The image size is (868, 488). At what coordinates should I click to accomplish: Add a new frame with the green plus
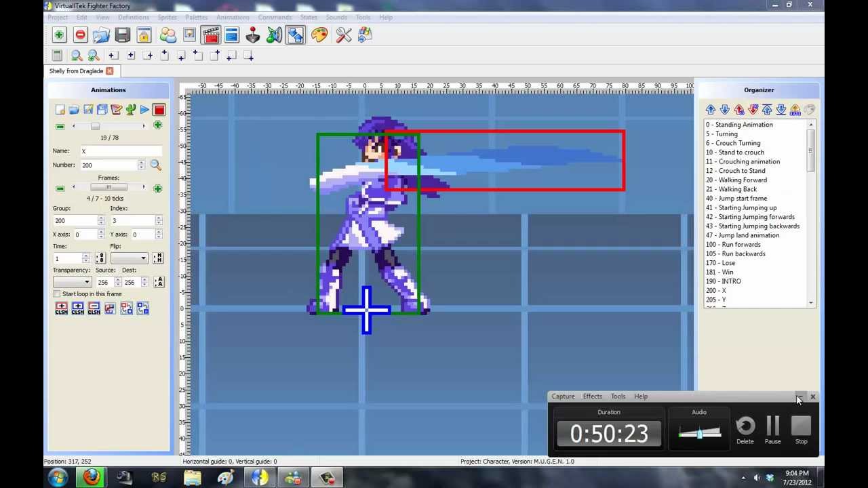pyautogui.click(x=157, y=188)
